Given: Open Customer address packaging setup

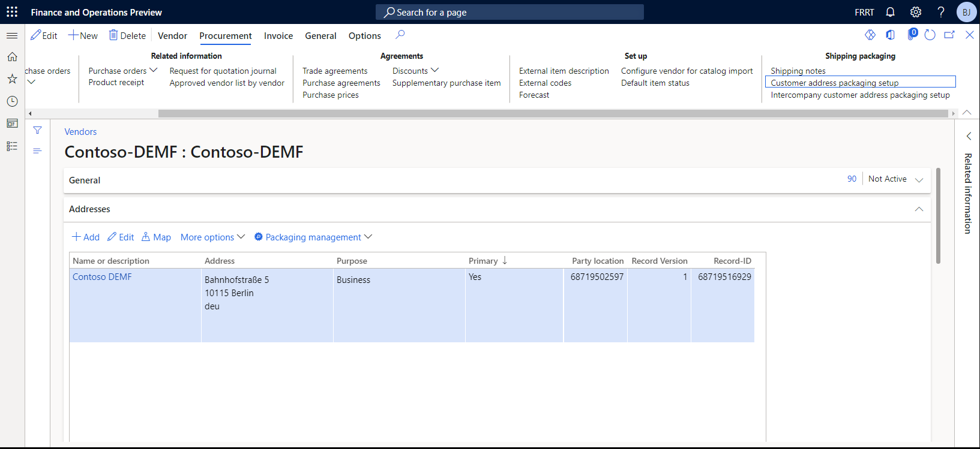Looking at the screenshot, I should pyautogui.click(x=861, y=82).
